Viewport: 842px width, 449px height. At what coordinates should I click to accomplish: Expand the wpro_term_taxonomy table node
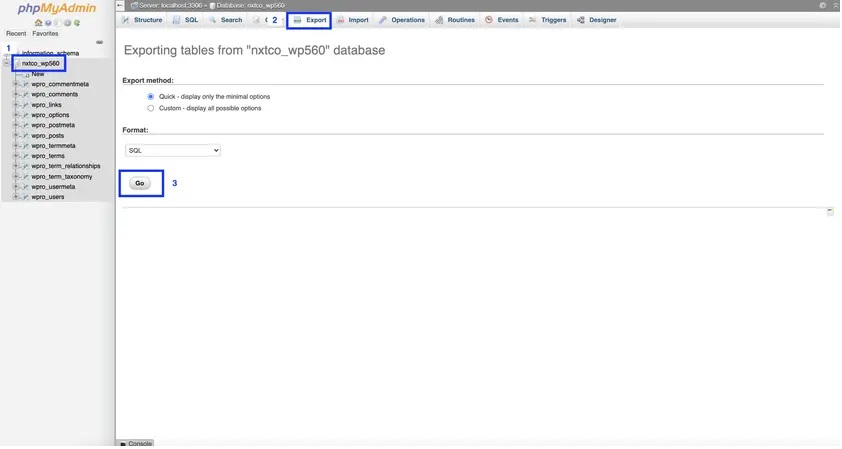16,177
